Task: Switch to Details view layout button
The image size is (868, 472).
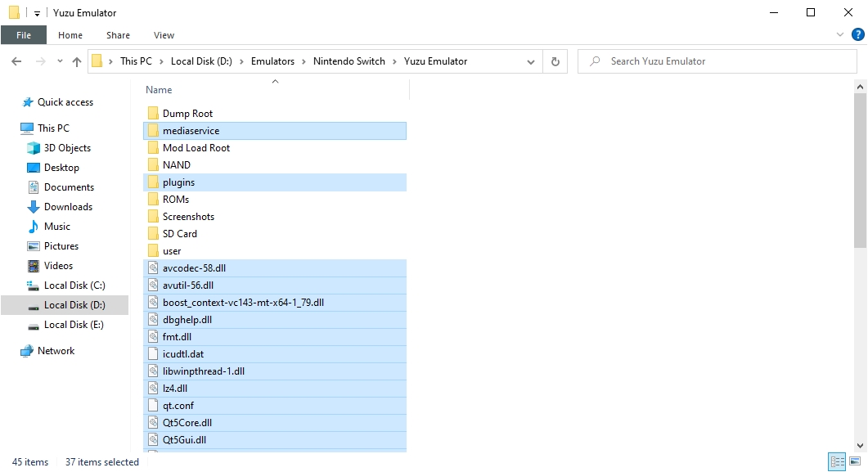Action: click(837, 461)
